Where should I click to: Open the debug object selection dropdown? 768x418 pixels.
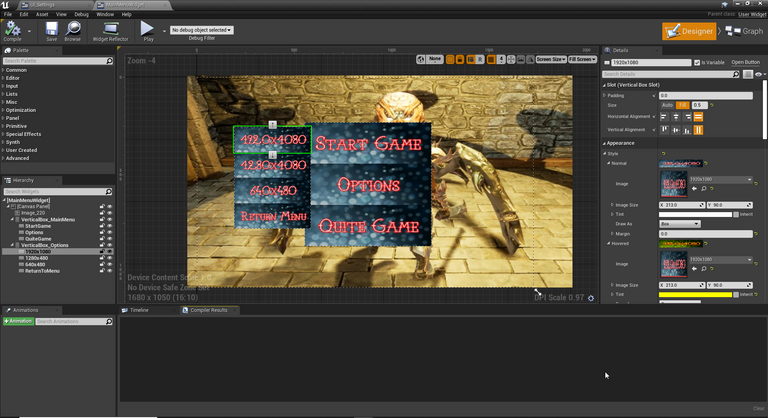coord(201,30)
